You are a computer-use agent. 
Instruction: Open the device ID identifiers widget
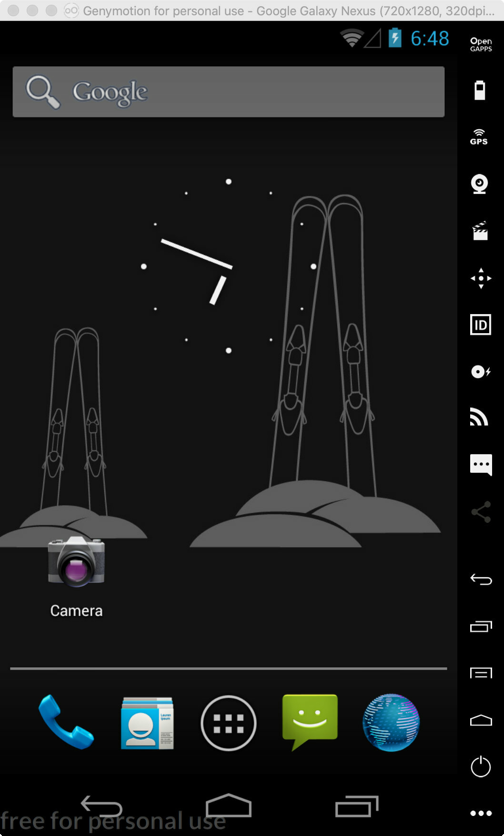tap(480, 325)
